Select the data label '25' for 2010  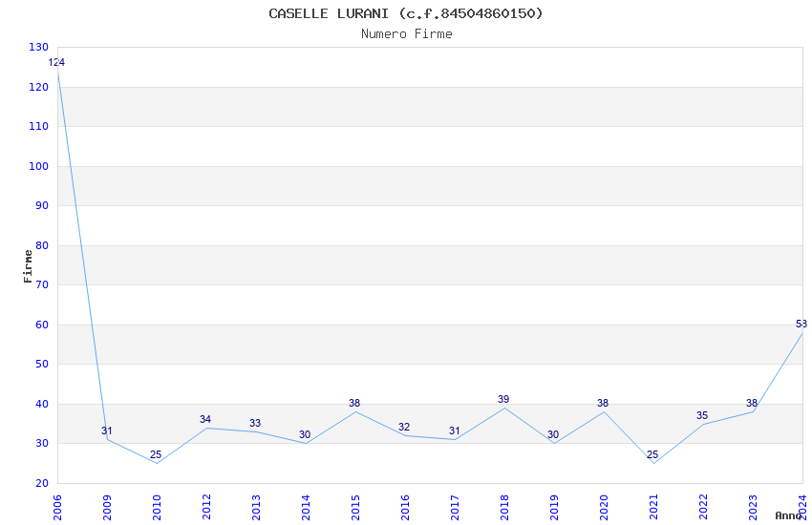tap(156, 454)
